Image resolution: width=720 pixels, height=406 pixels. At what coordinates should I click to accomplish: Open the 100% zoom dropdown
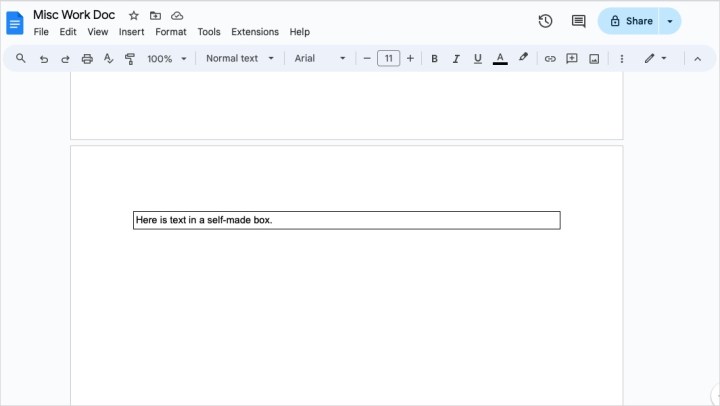tap(167, 59)
